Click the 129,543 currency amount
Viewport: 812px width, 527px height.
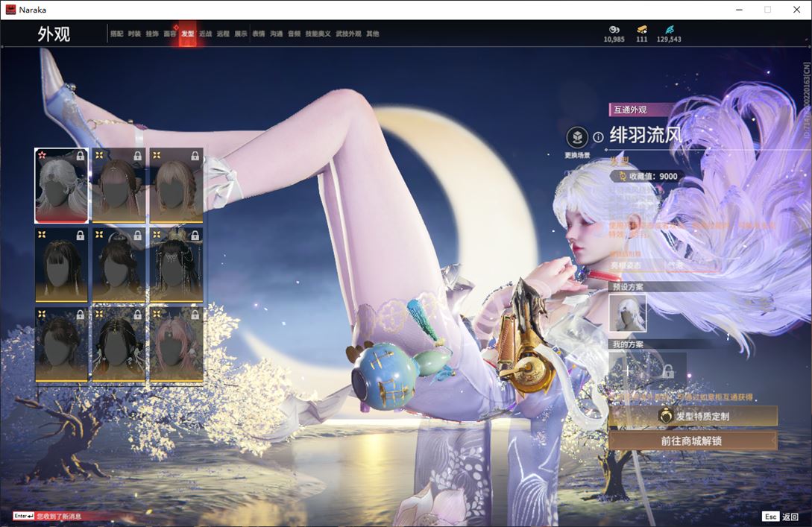pos(669,40)
